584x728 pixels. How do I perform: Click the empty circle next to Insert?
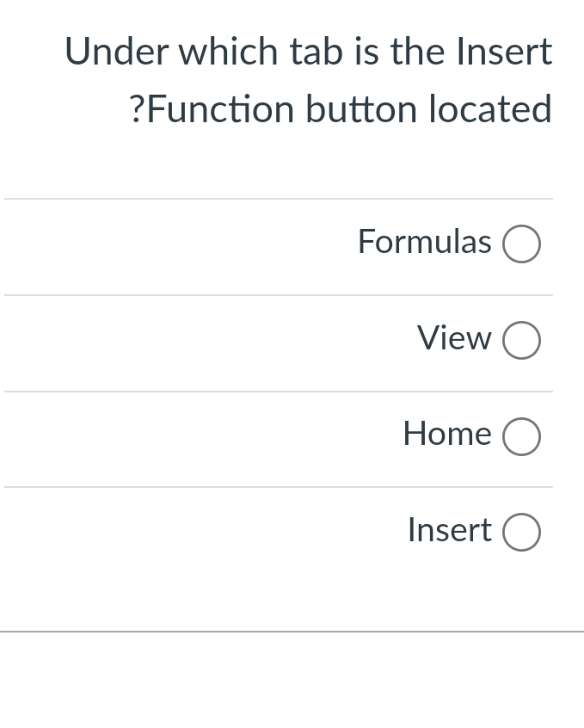520,532
